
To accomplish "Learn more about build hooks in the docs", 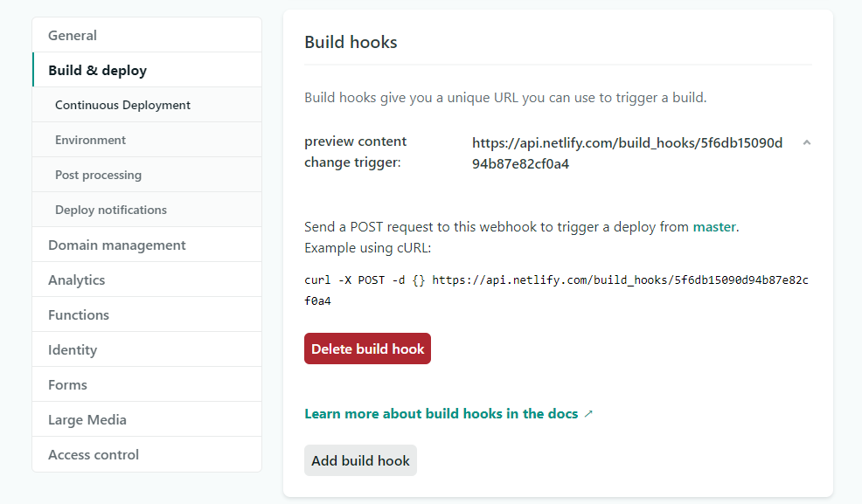I will [441, 413].
